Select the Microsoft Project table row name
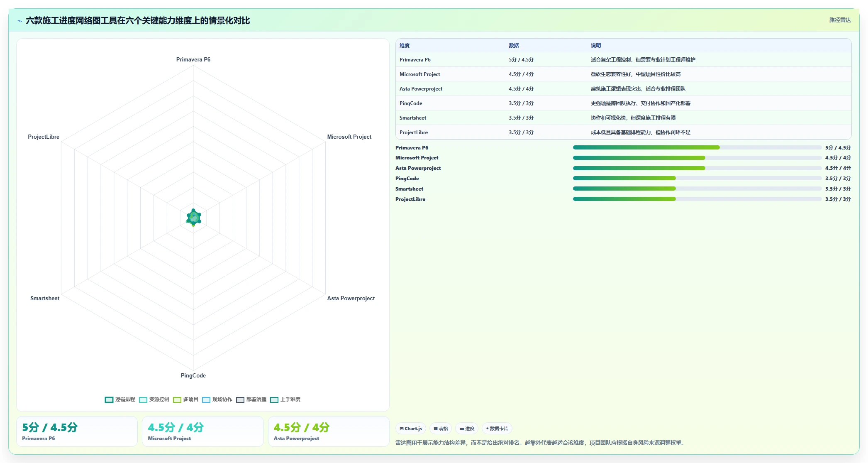Image resolution: width=868 pixels, height=463 pixels. tap(419, 74)
